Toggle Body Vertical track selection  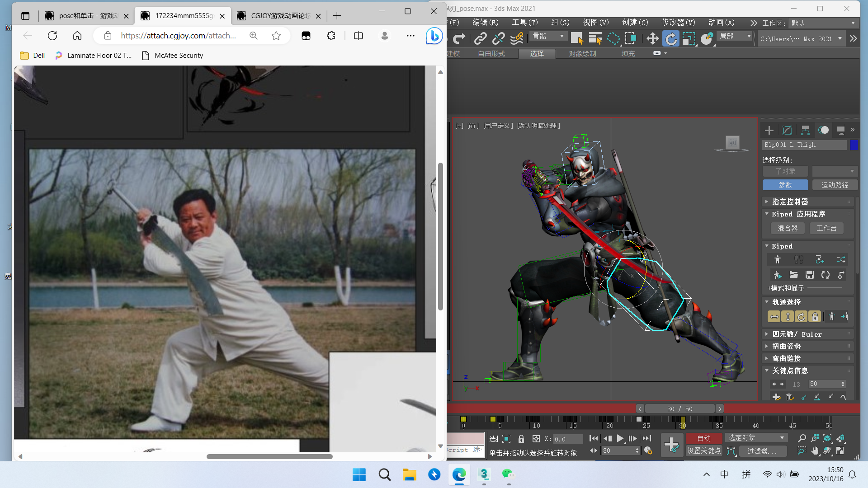coord(788,317)
